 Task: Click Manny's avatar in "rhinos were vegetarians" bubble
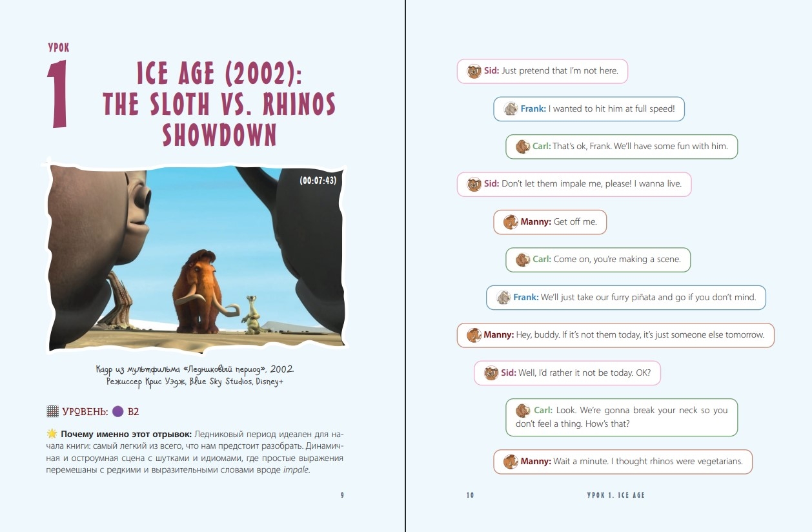tap(511, 462)
